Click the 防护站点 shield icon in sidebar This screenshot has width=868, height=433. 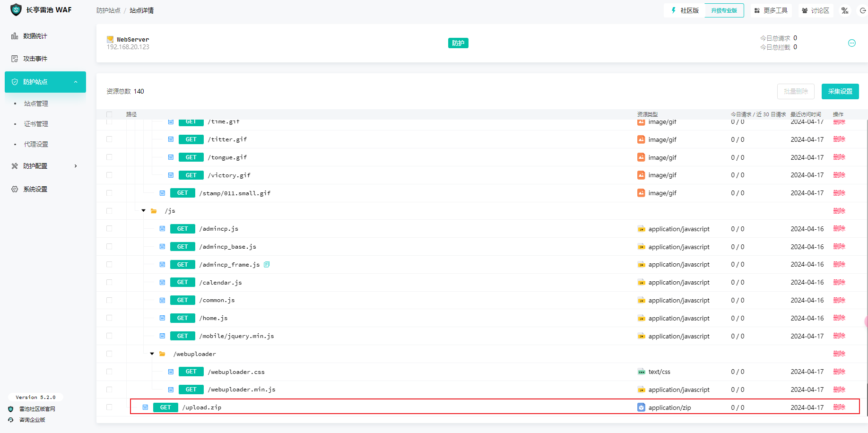click(x=15, y=82)
